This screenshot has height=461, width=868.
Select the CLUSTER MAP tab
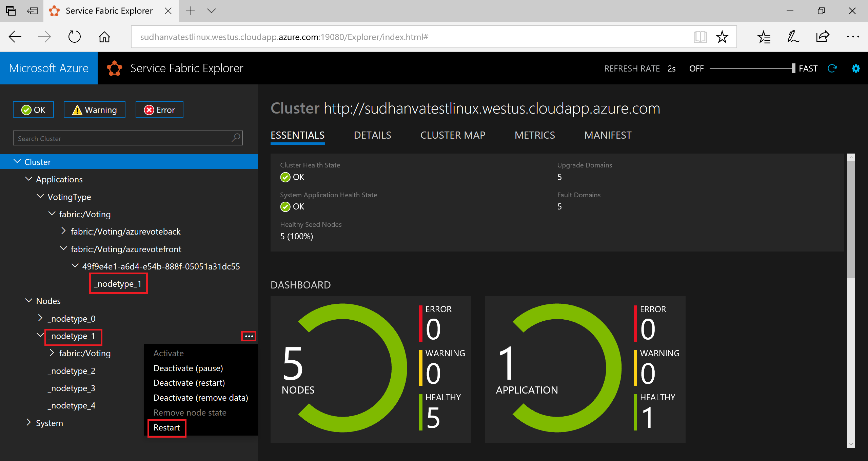pyautogui.click(x=453, y=135)
